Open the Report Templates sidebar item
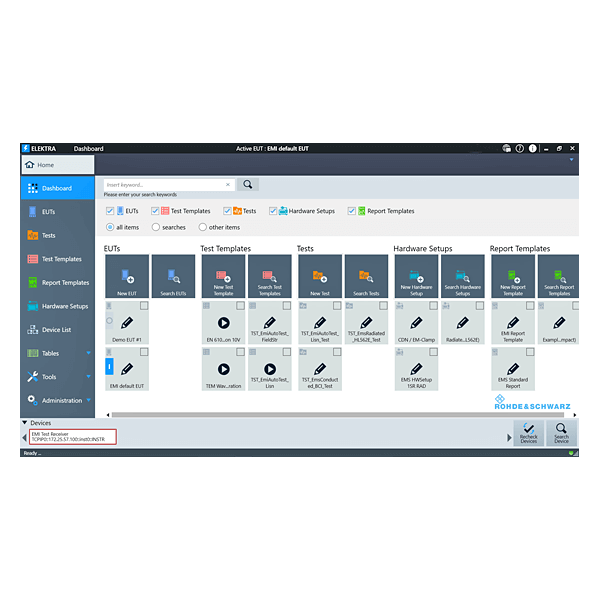 [x=64, y=283]
